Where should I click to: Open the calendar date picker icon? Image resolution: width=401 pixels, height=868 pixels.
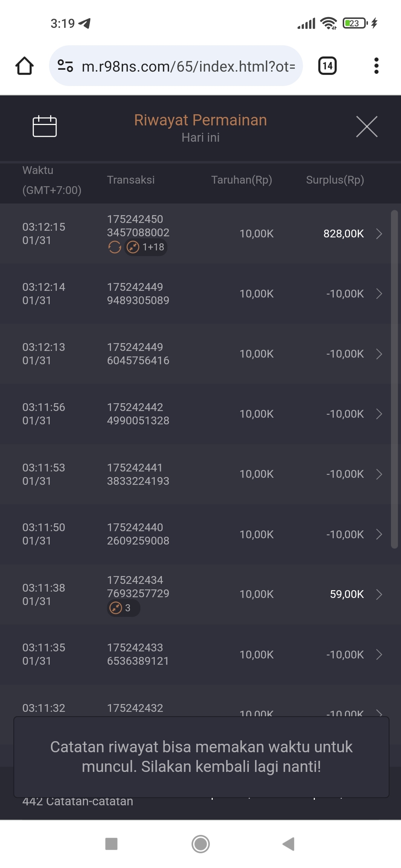pos(45,126)
